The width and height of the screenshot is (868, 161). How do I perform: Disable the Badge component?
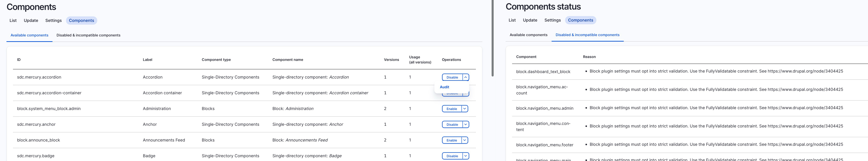(452, 156)
